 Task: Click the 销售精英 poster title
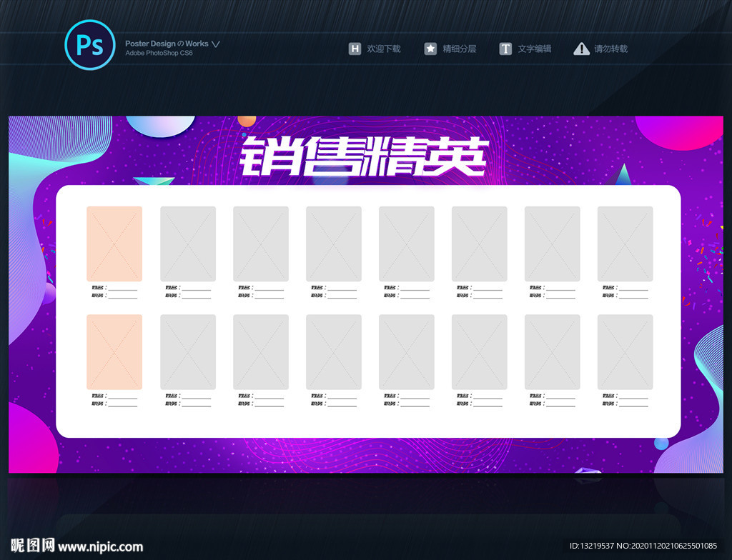[364, 156]
